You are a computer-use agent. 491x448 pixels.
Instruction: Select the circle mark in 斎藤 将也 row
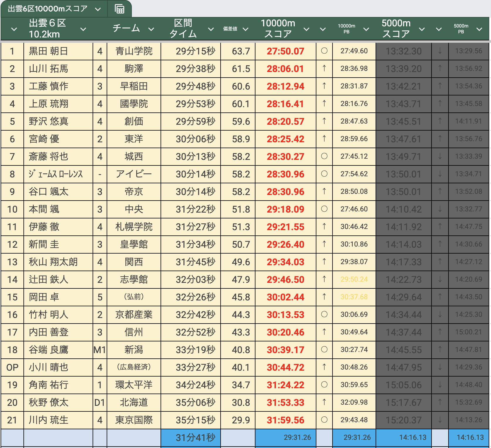click(x=324, y=156)
